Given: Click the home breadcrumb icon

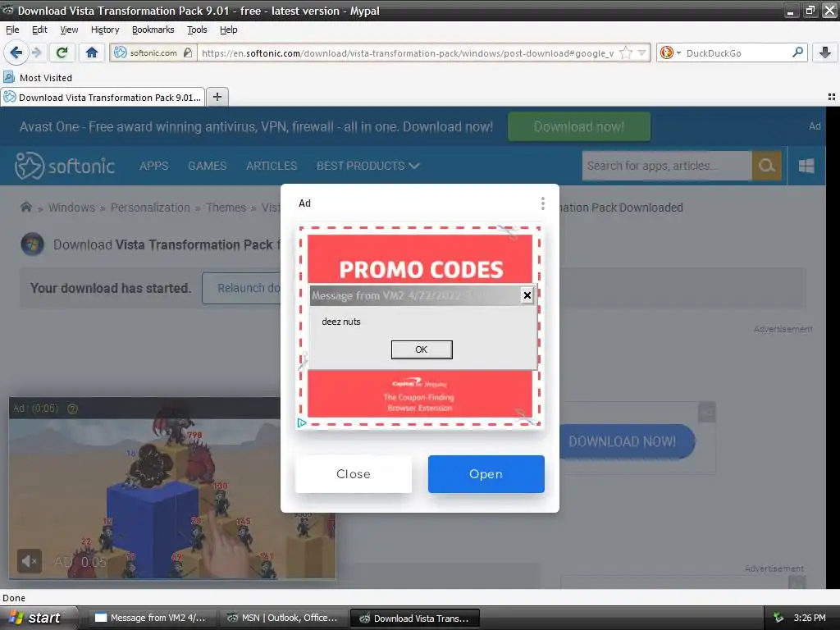Looking at the screenshot, I should [25, 207].
